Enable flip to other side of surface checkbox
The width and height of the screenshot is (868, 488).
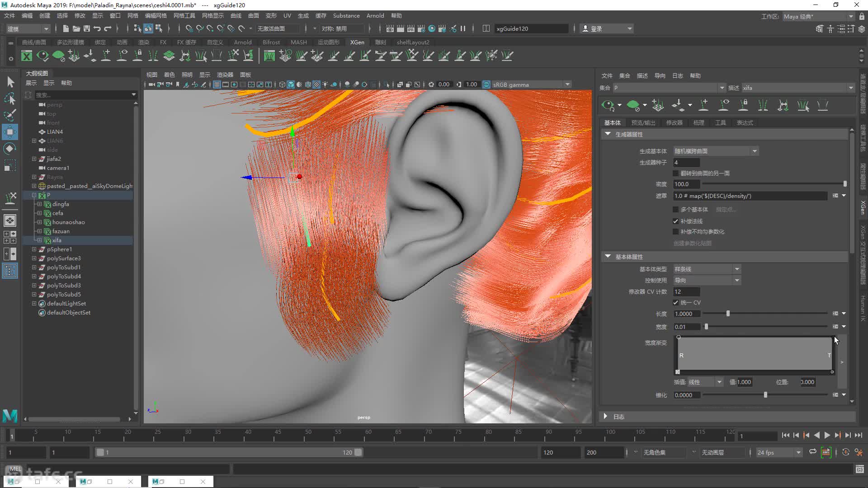pos(676,173)
